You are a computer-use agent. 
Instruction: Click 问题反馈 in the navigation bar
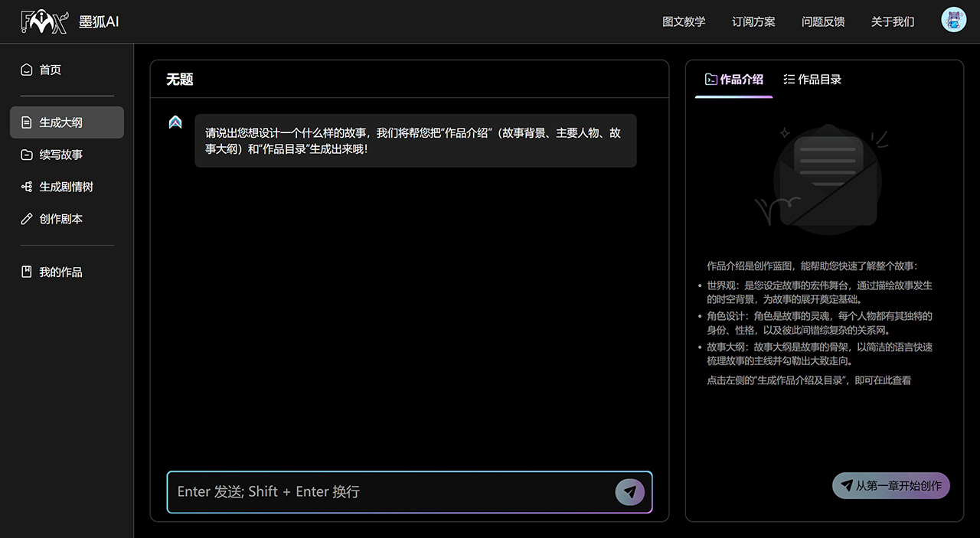pyautogui.click(x=823, y=21)
